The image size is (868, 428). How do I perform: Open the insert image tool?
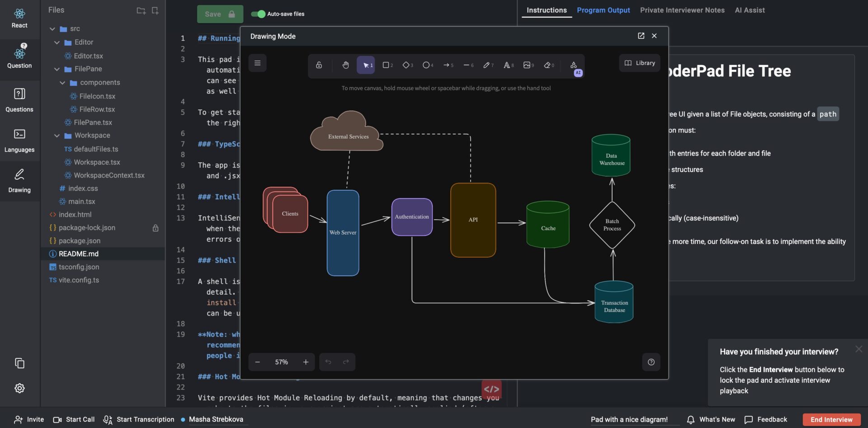(527, 65)
